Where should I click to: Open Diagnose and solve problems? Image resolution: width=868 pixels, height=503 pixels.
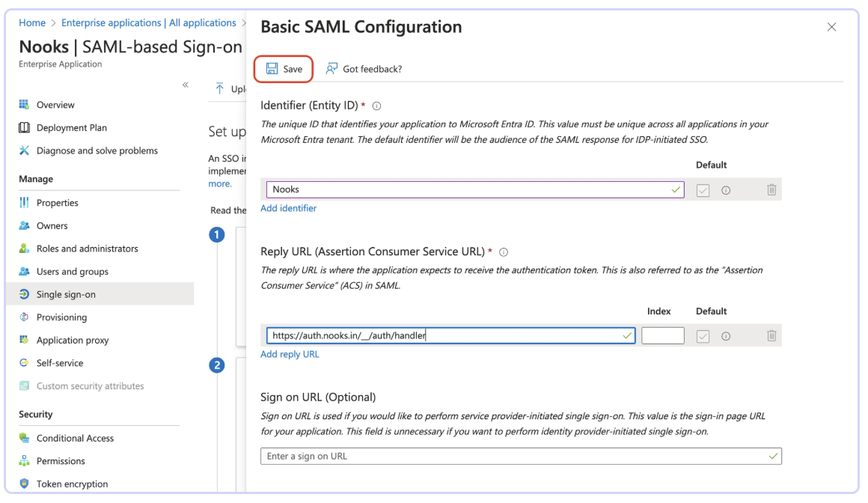97,150
